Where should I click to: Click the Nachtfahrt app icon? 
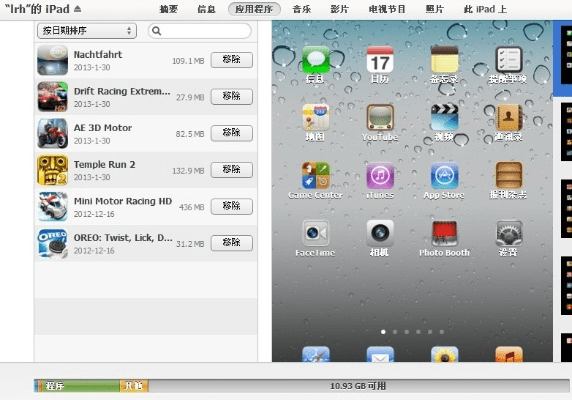click(x=53, y=60)
